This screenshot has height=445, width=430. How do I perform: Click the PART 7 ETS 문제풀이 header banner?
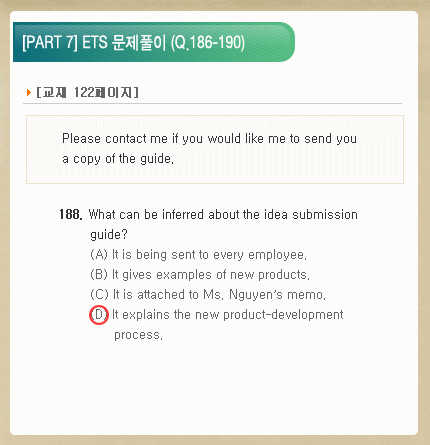(154, 42)
